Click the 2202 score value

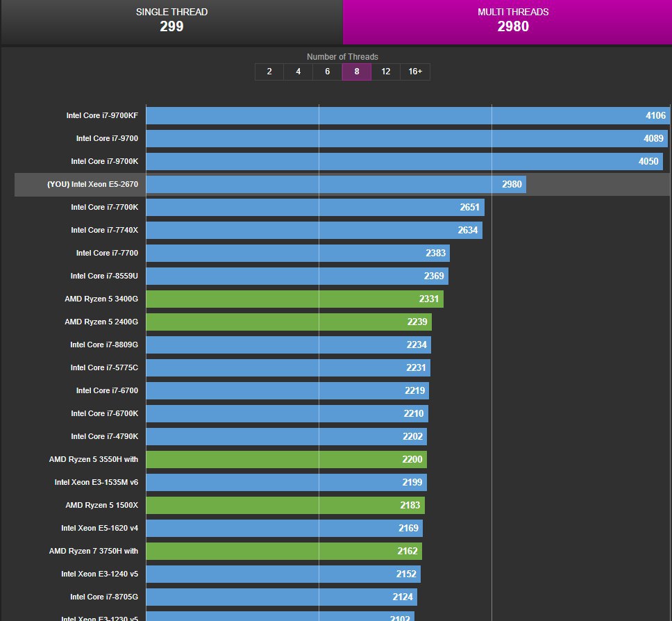(x=413, y=437)
